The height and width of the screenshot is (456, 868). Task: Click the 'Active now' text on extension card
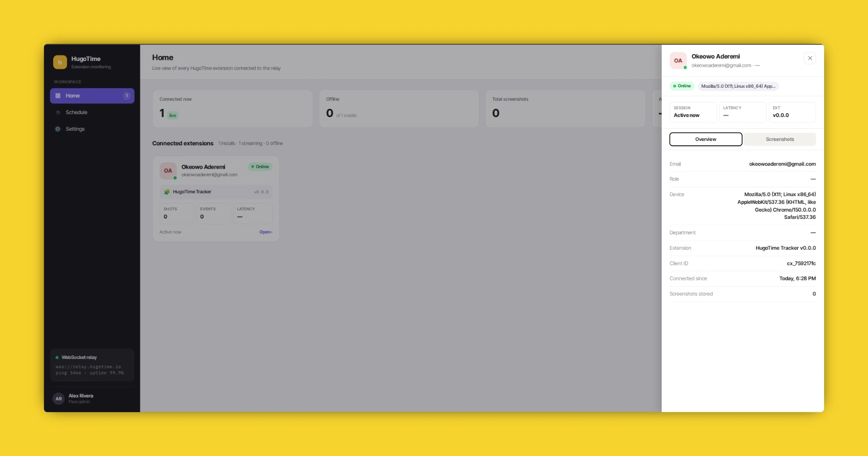(x=170, y=232)
